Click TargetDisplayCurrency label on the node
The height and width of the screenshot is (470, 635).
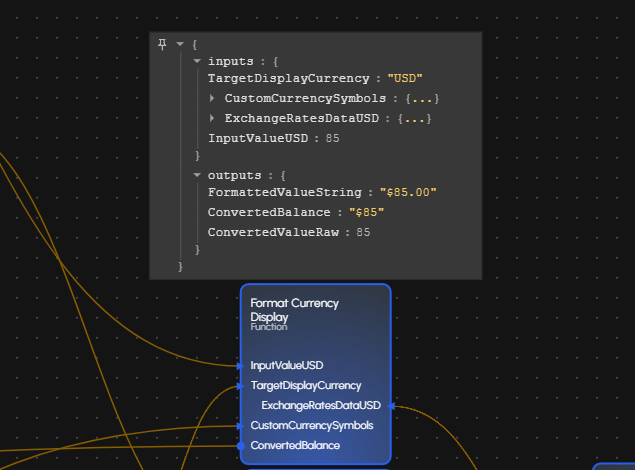click(306, 385)
